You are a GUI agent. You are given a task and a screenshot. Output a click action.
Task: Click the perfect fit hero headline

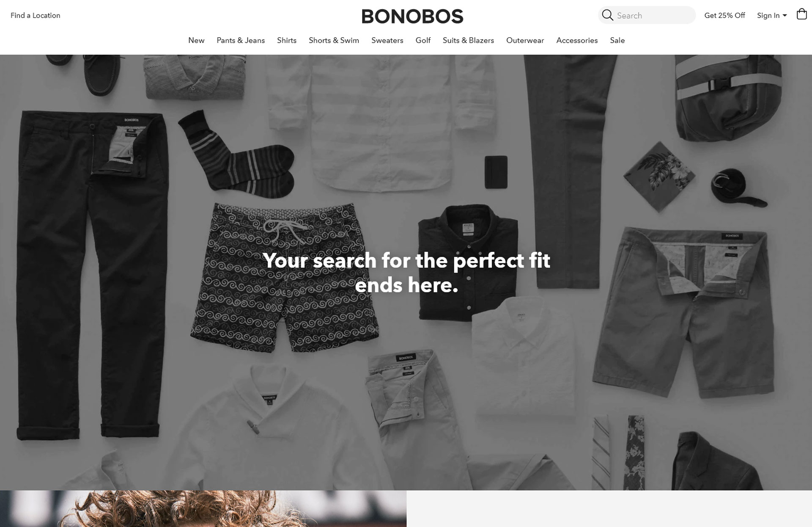tap(406, 273)
